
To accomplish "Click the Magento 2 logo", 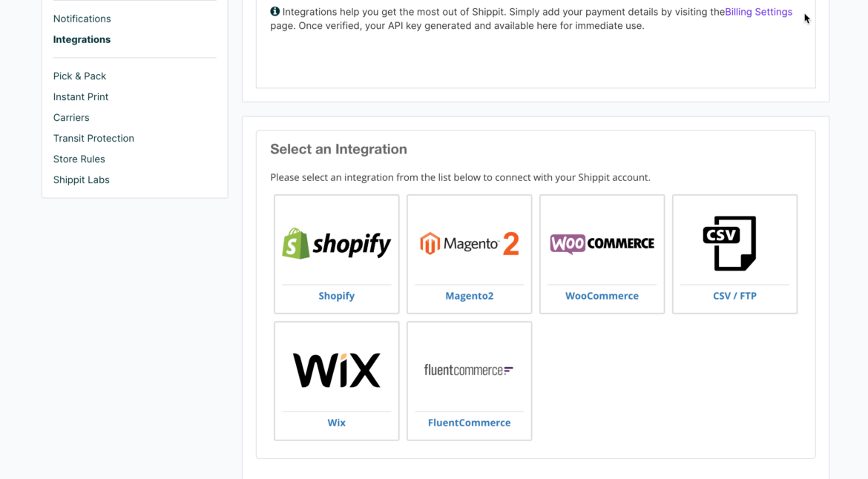I will (x=469, y=243).
